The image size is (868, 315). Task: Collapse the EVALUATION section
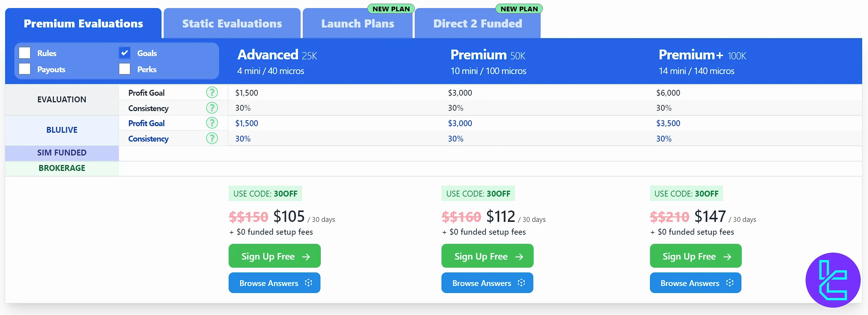click(x=62, y=100)
